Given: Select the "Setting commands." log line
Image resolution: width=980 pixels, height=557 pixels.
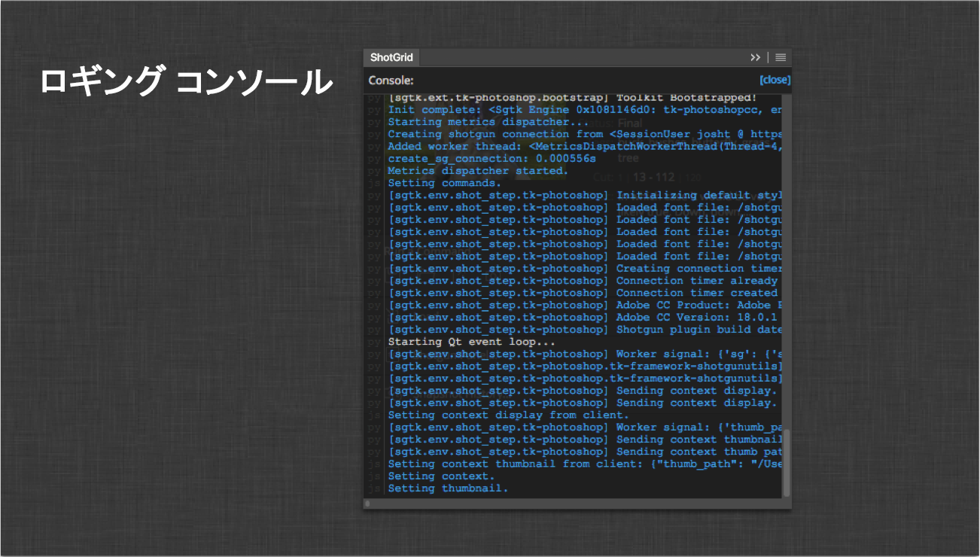Looking at the screenshot, I should point(444,183).
